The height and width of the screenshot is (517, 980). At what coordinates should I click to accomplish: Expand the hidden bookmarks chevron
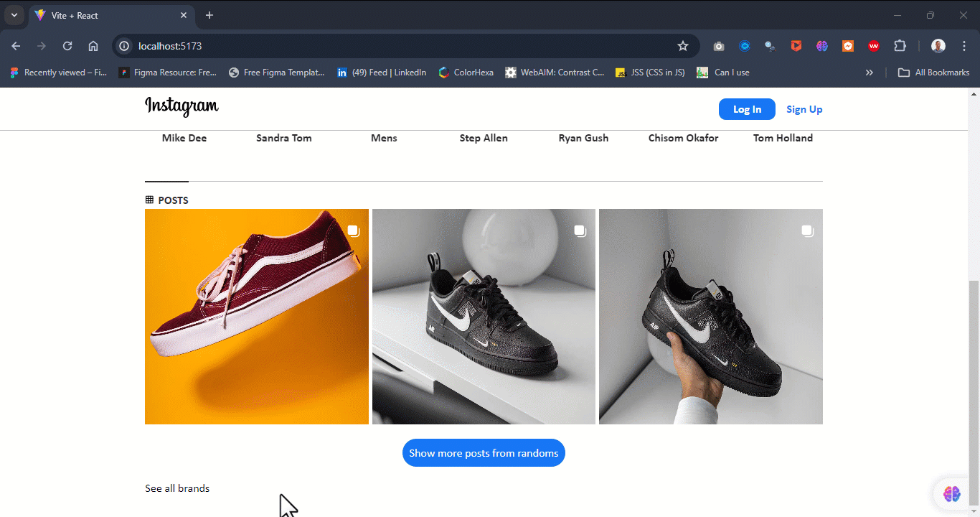point(870,73)
